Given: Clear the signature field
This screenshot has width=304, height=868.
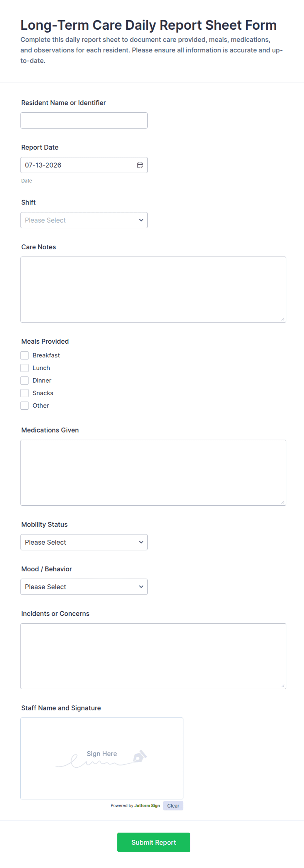Looking at the screenshot, I should (173, 806).
